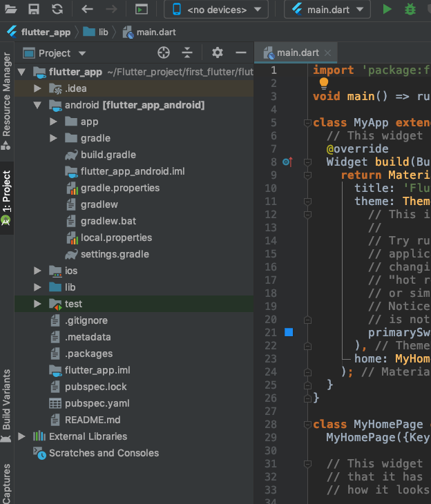The width and height of the screenshot is (431, 504).
Task: Fold the build method at line 8
Action: [x=307, y=162]
